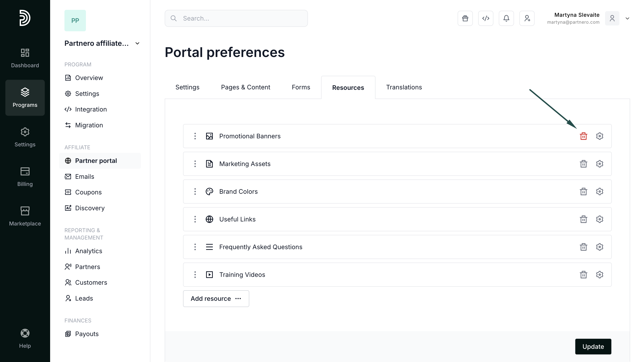Switch to the Pages & Content tab
The height and width of the screenshot is (362, 644).
pyautogui.click(x=245, y=87)
